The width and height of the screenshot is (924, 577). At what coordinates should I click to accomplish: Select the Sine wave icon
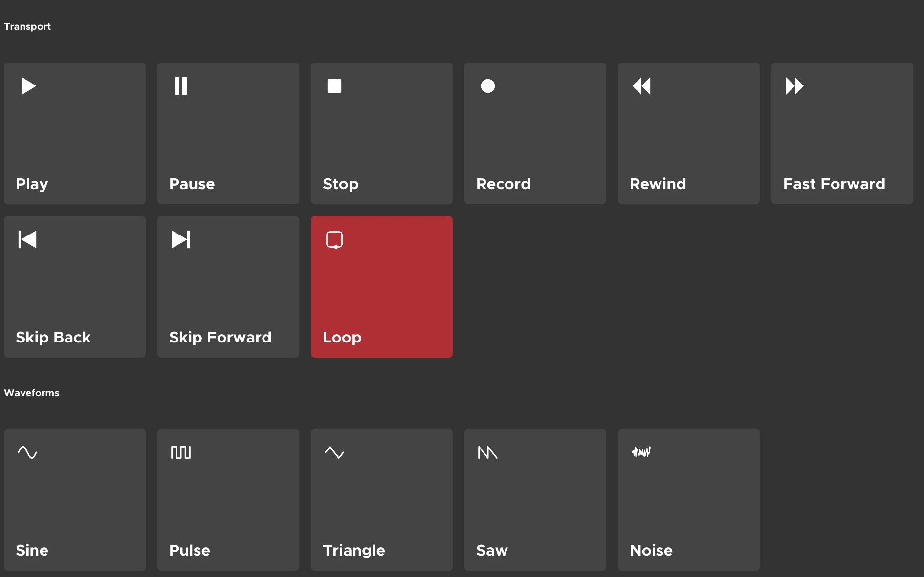pyautogui.click(x=27, y=452)
